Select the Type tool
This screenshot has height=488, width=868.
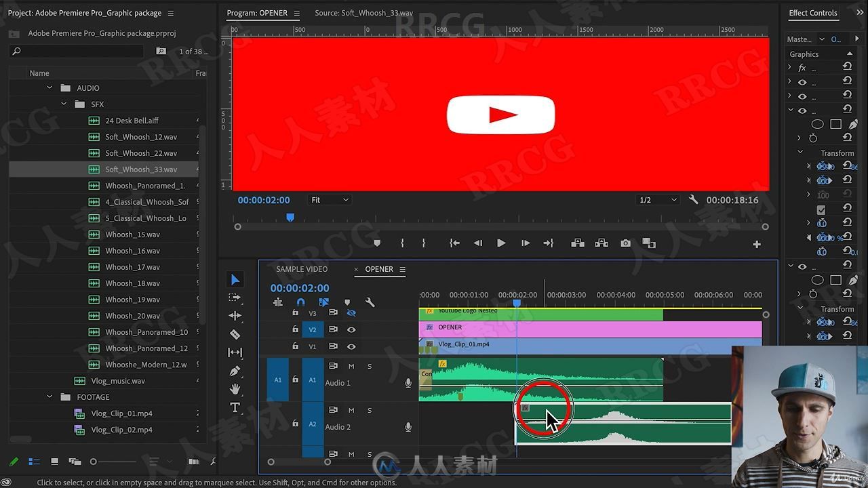pyautogui.click(x=235, y=407)
